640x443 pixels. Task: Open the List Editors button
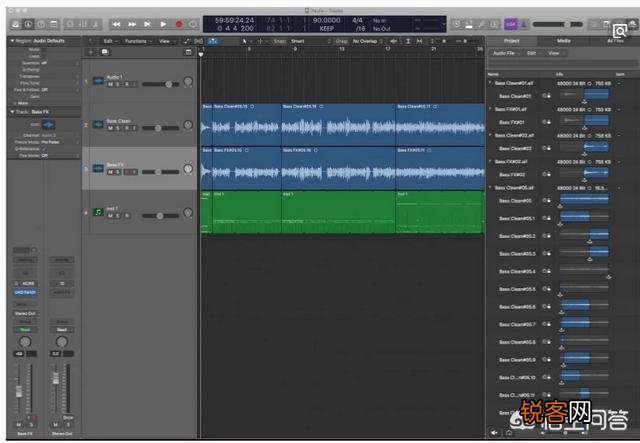[x=594, y=24]
